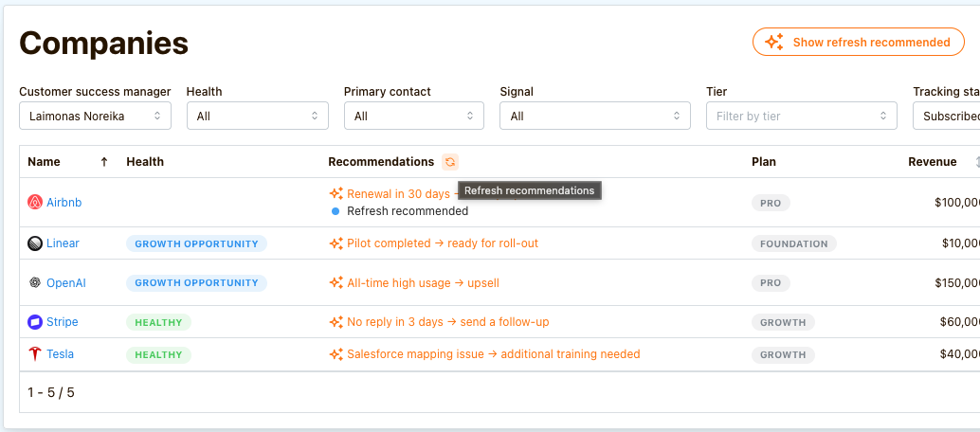This screenshot has width=980, height=432.
Task: Open the Tesla company link
Action: 60,354
